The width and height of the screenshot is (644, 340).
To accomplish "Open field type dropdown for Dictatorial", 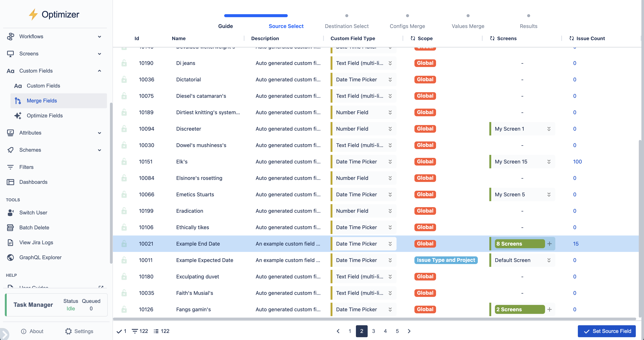I will coord(390,80).
